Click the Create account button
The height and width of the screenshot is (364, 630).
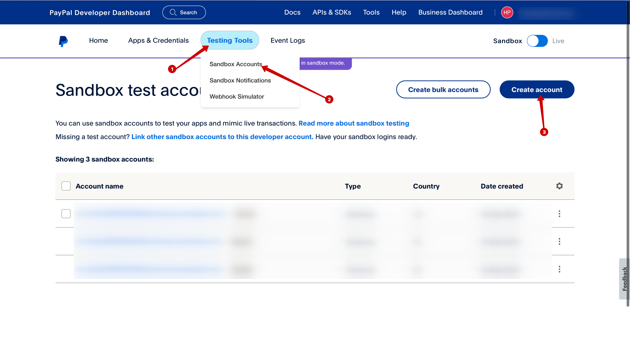point(537,90)
